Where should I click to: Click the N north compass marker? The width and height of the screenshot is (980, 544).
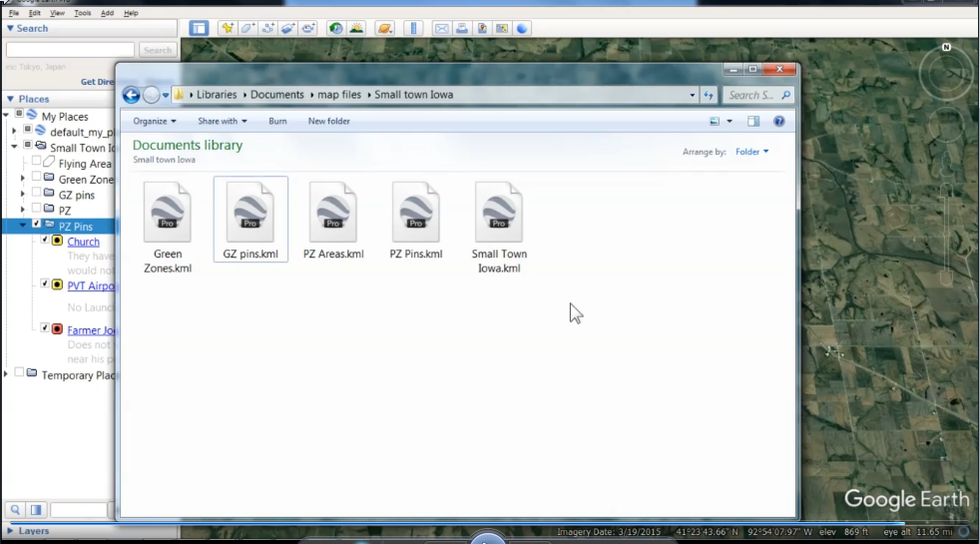coord(946,47)
